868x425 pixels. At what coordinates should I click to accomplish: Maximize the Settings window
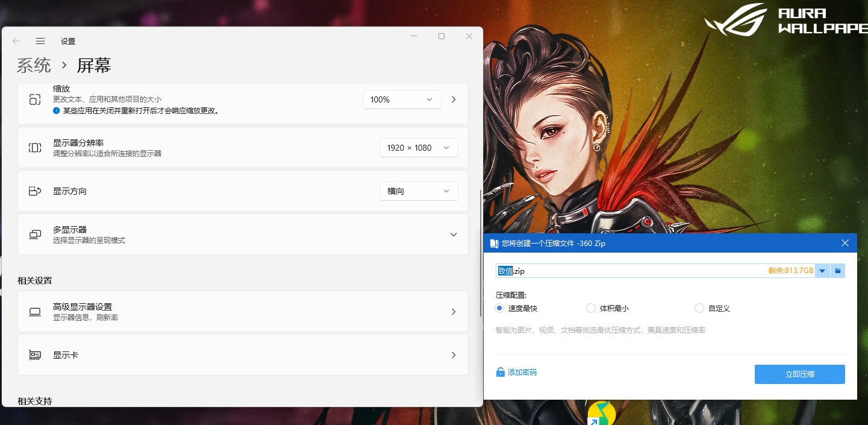442,36
